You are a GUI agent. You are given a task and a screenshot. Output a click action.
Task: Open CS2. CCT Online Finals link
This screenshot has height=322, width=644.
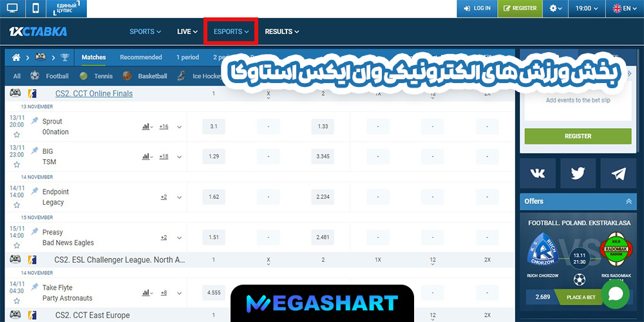(93, 93)
